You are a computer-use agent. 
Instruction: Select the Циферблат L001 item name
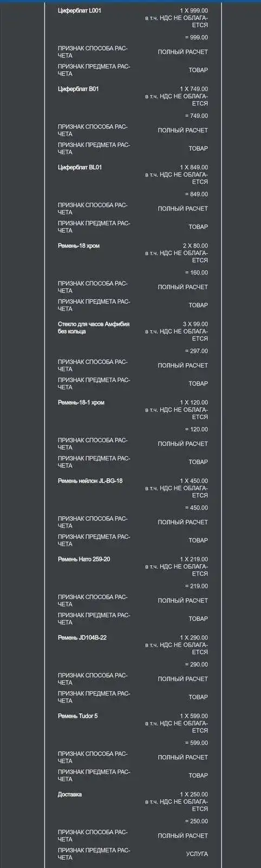click(x=79, y=11)
